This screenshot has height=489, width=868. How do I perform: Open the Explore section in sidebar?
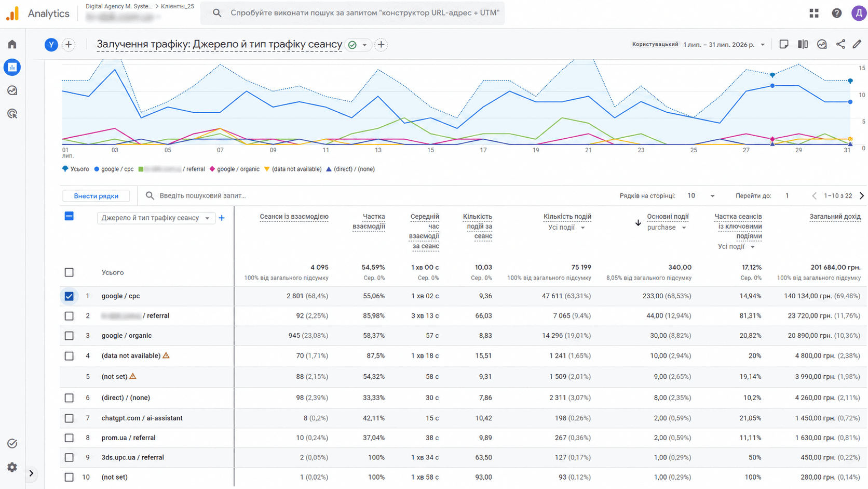click(x=12, y=90)
